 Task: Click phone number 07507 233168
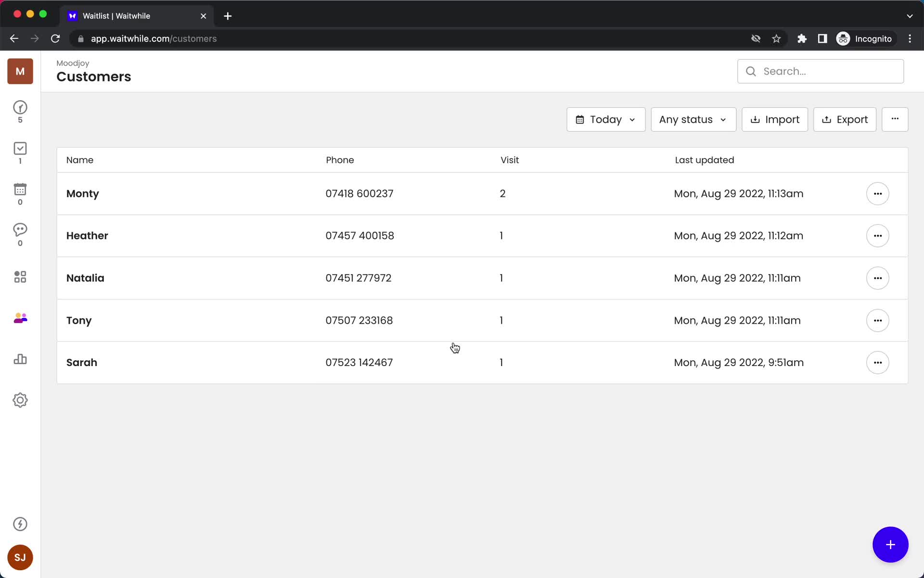(359, 320)
